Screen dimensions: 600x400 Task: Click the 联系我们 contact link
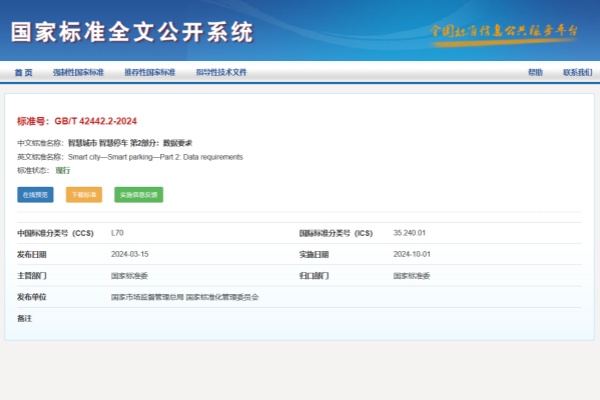coord(577,73)
